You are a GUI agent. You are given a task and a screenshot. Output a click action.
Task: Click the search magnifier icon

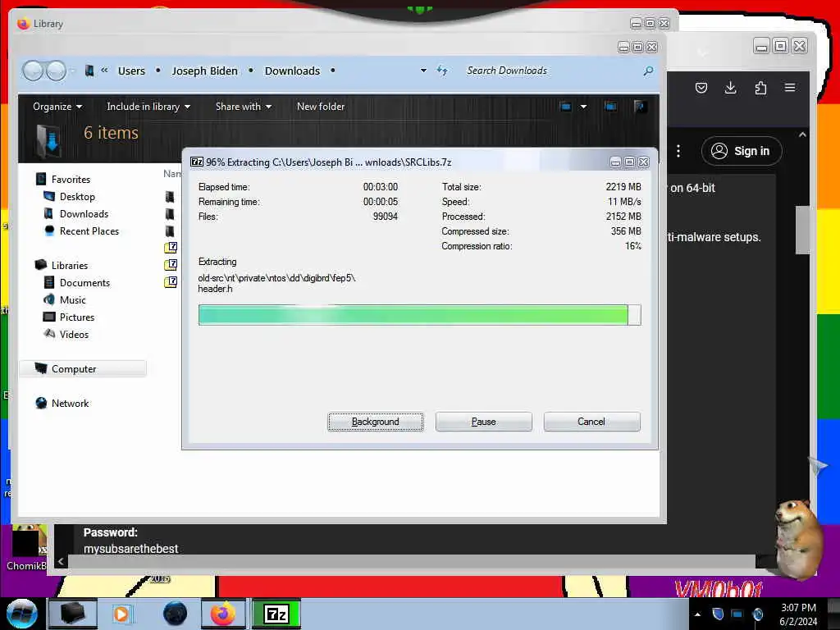648,71
